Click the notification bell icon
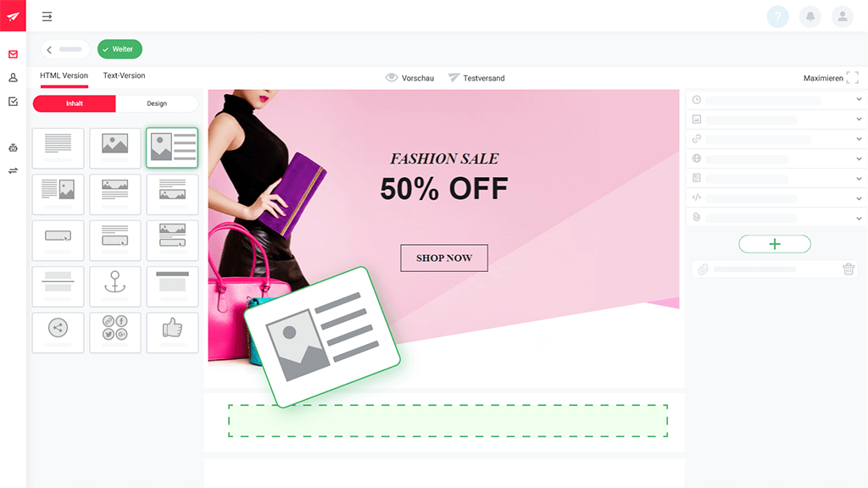Image resolution: width=868 pixels, height=488 pixels. pos(810,17)
